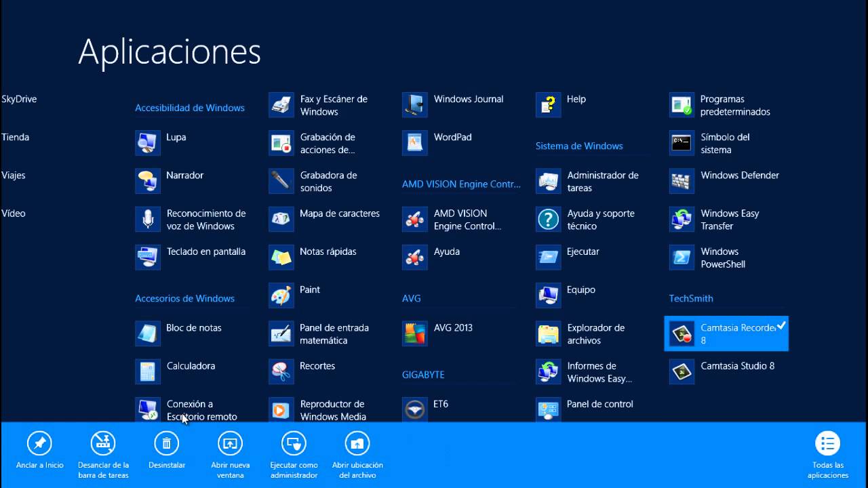The height and width of the screenshot is (488, 868).
Task: Open the ET6 Gigabyte icon
Action: (x=415, y=410)
